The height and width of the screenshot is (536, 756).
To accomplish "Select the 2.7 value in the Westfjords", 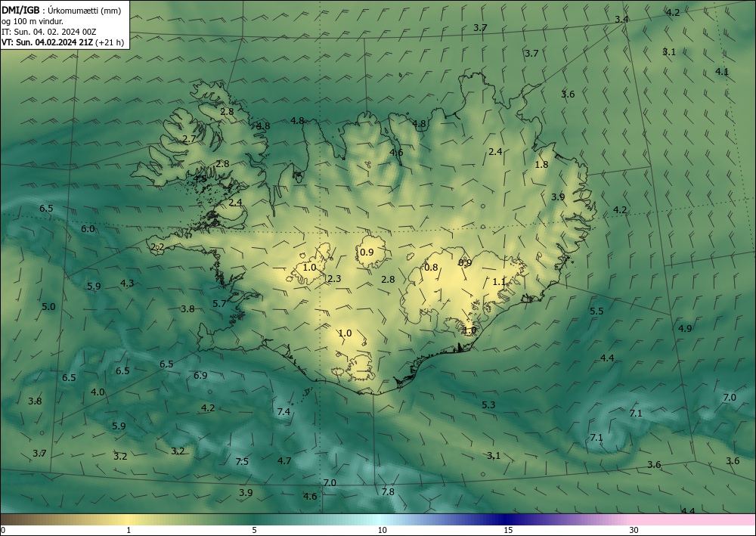I will (190, 139).
